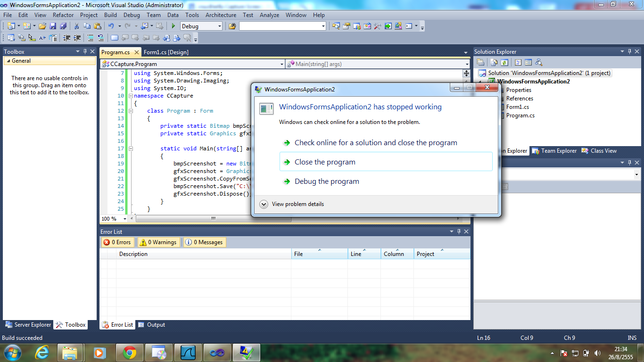Click the Command Window icon in toolbar

(x=409, y=26)
